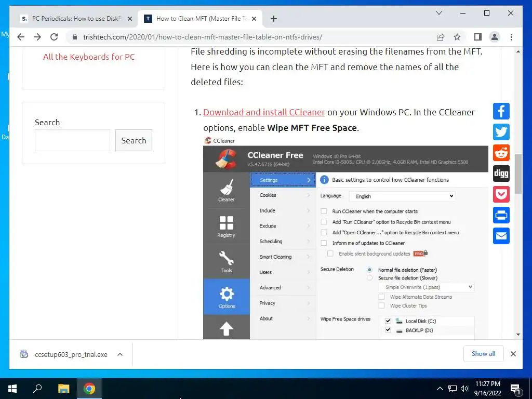
Task: Open Download and install CCleaner link
Action: [264, 112]
